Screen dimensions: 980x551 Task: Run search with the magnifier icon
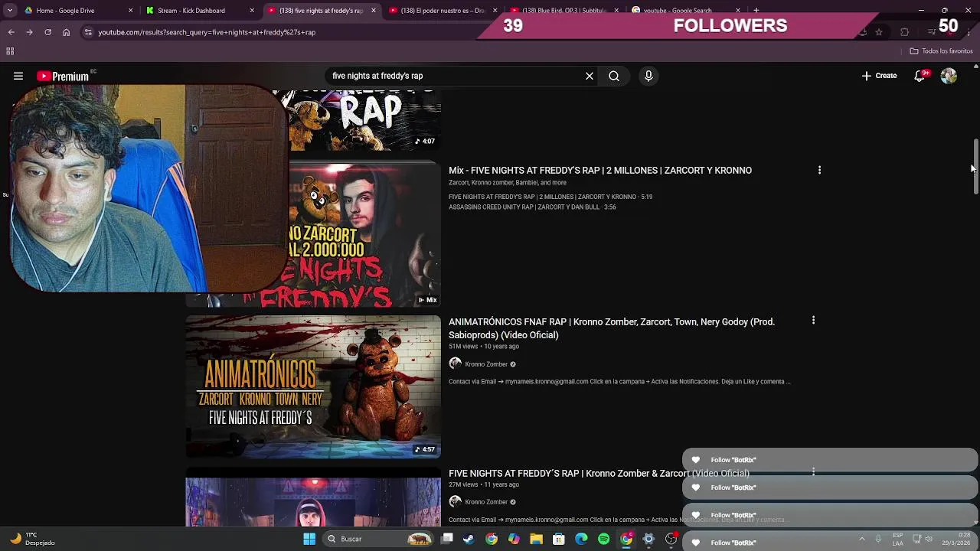tap(614, 76)
